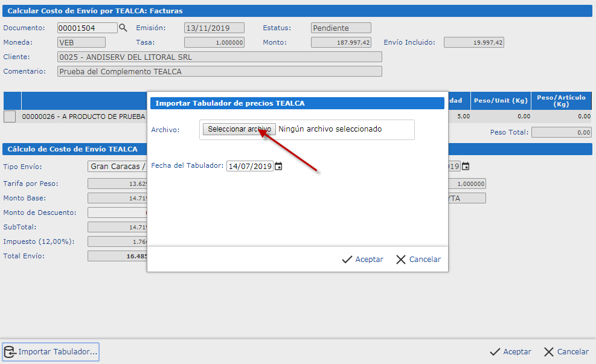Click the Emisión date field 13/11/2019

click(x=214, y=28)
